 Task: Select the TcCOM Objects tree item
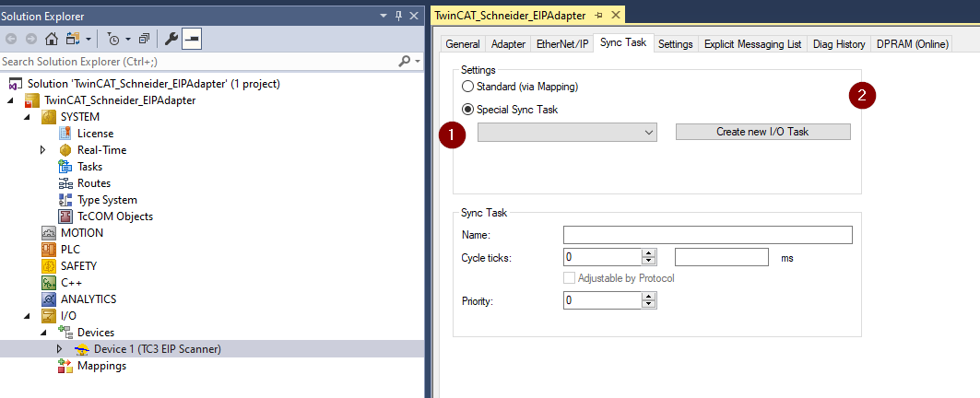coord(115,217)
